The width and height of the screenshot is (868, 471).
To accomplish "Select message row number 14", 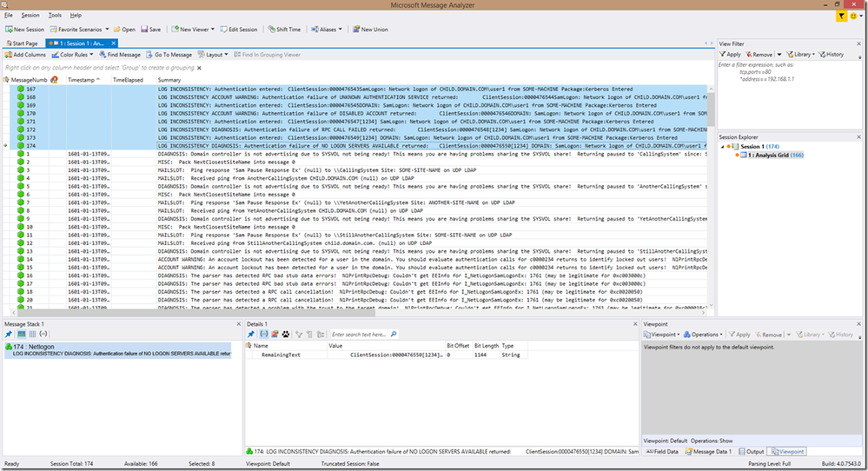I will pos(354,259).
